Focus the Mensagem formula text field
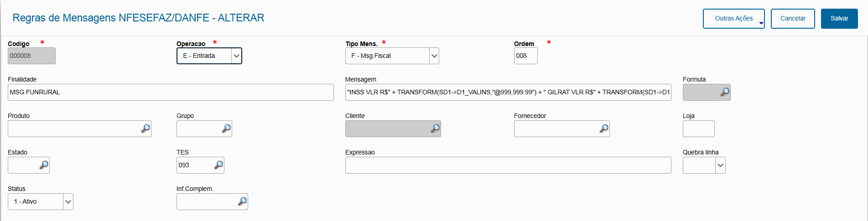 click(x=508, y=92)
